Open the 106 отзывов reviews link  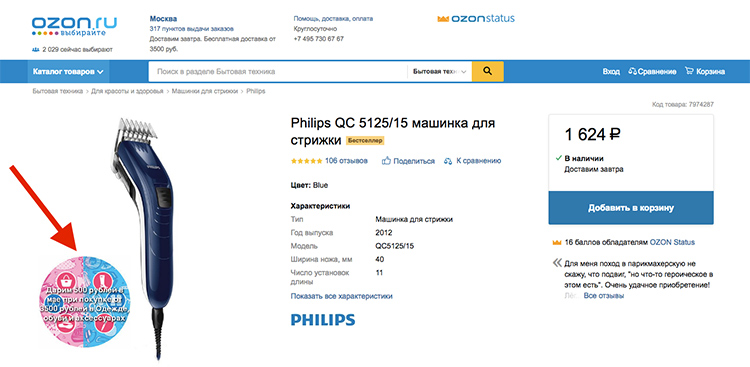click(x=346, y=161)
